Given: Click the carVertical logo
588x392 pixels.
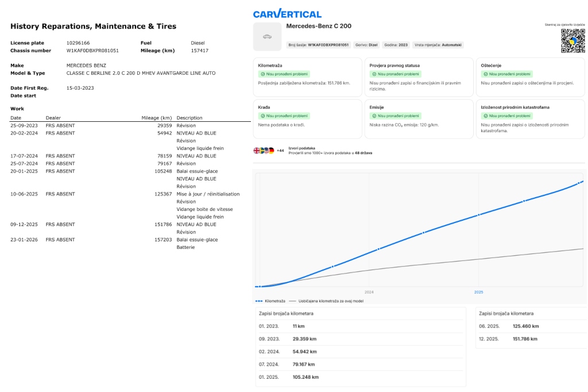Looking at the screenshot, I should click(287, 13).
